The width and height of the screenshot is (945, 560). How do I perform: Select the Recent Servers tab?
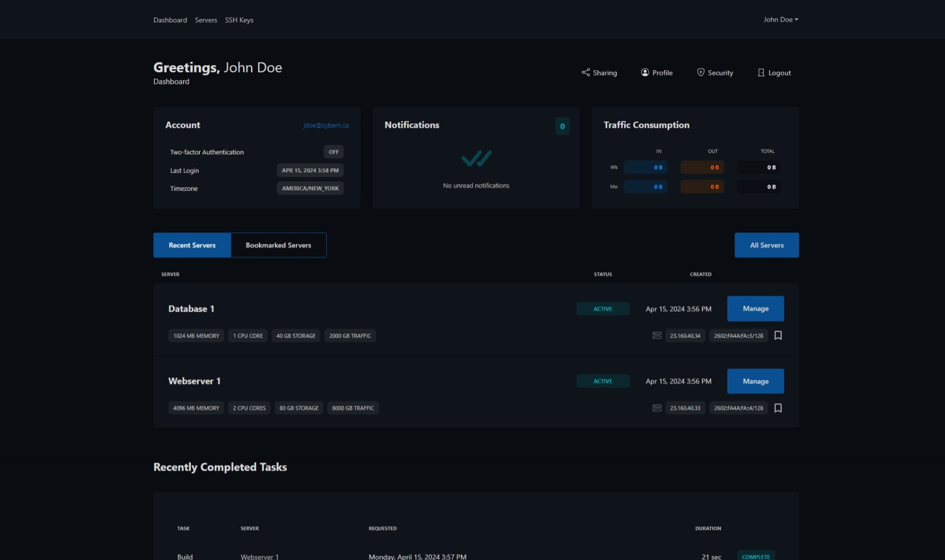[192, 245]
